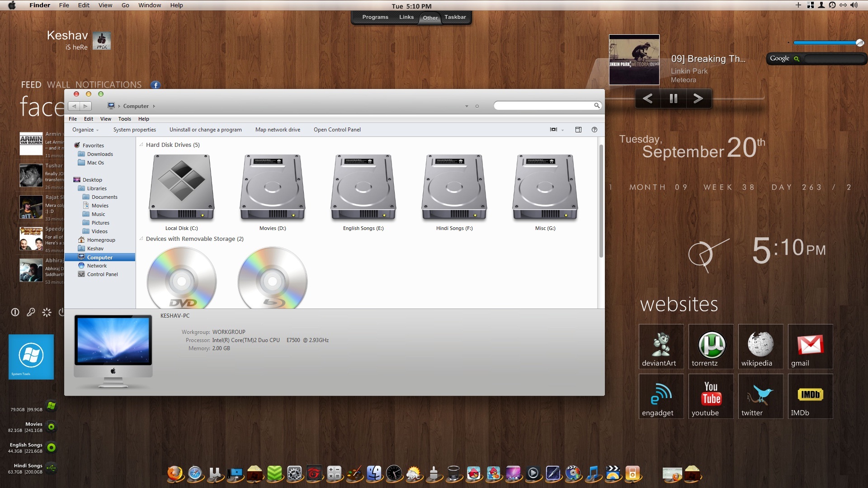Collapse the Hard Disk Drives group
The width and height of the screenshot is (868, 488).
pos(142,145)
